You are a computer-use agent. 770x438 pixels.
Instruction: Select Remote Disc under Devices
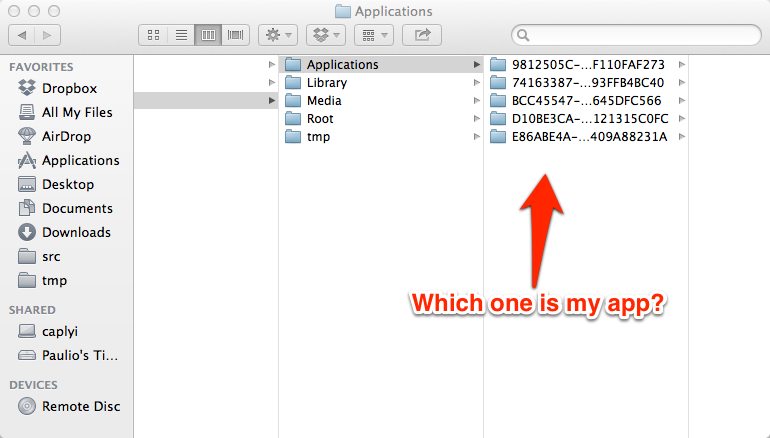coord(69,407)
